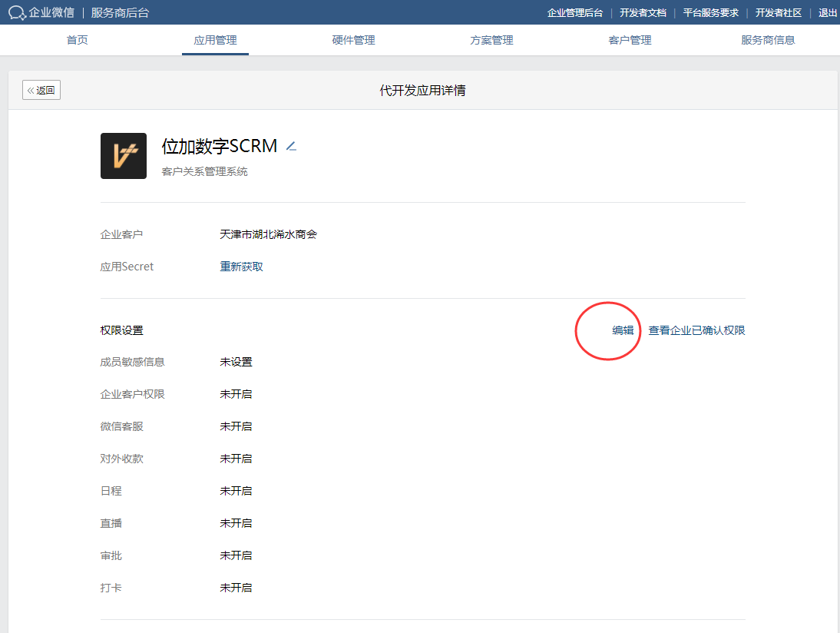The width and height of the screenshot is (840, 633).
Task: Click the 成员敏感信息 label
Action: pyautogui.click(x=132, y=362)
